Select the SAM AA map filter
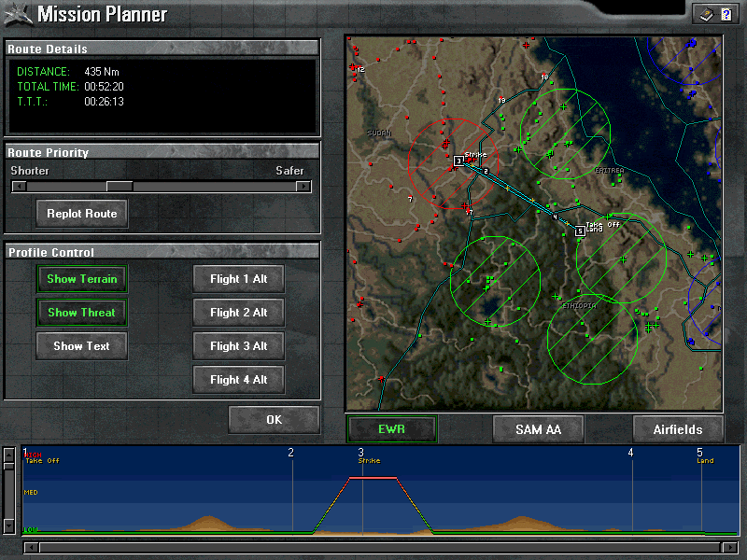The height and width of the screenshot is (560, 747). click(539, 429)
